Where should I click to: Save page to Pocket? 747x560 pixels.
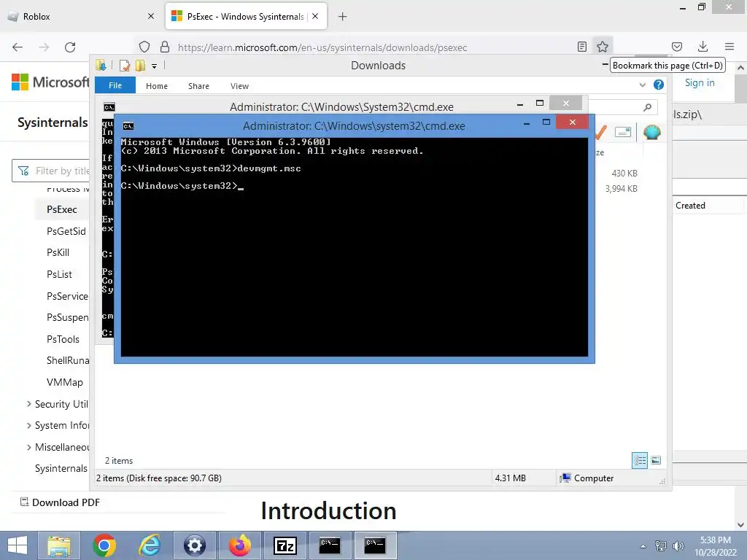(x=676, y=47)
